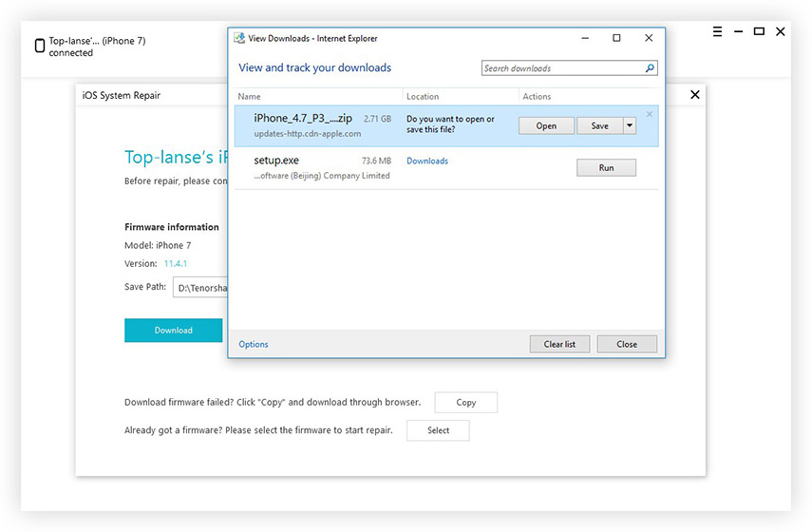Click the 2.71 GB file size

378,119
